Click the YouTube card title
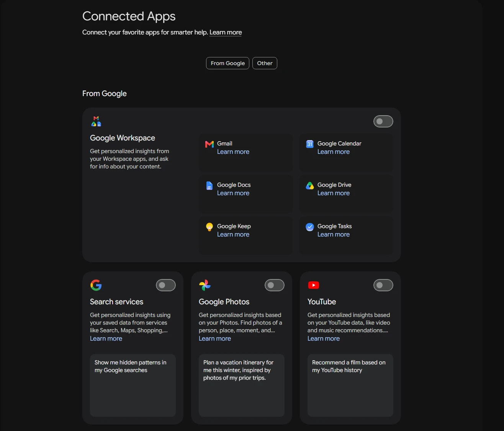The image size is (504, 431). point(322,302)
